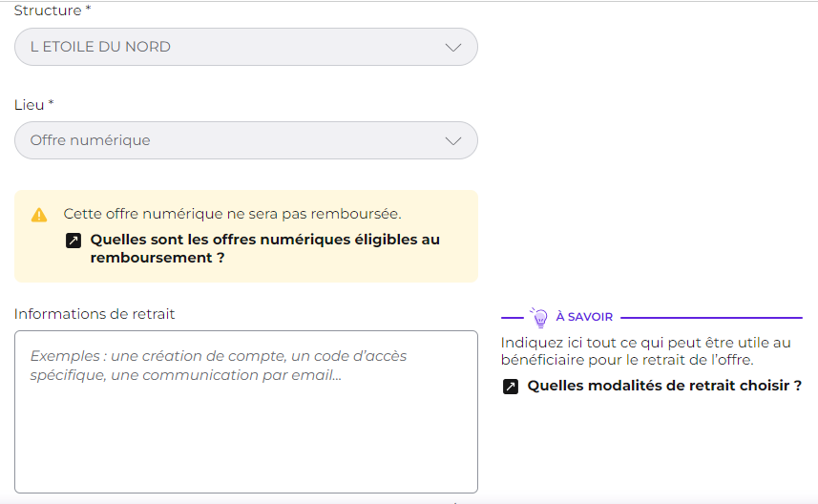
Task: Click the light bulb À SAVOIR icon
Action: click(x=539, y=317)
